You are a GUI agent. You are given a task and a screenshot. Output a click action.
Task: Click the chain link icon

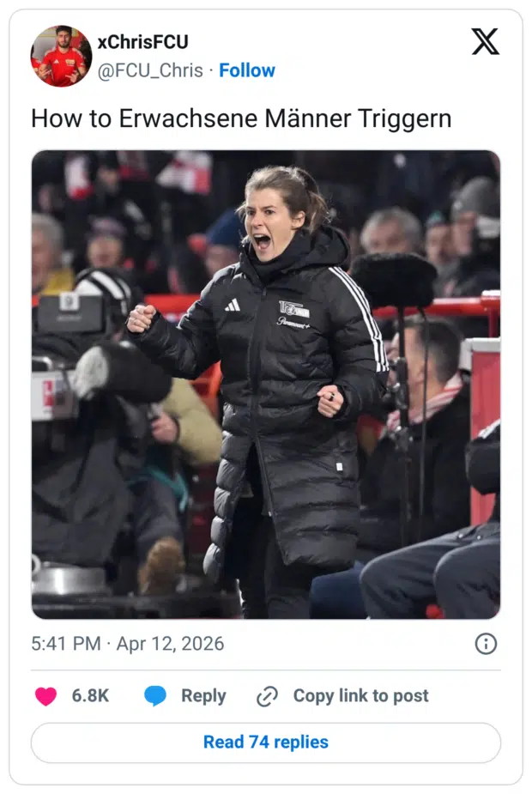pyautogui.click(x=267, y=696)
